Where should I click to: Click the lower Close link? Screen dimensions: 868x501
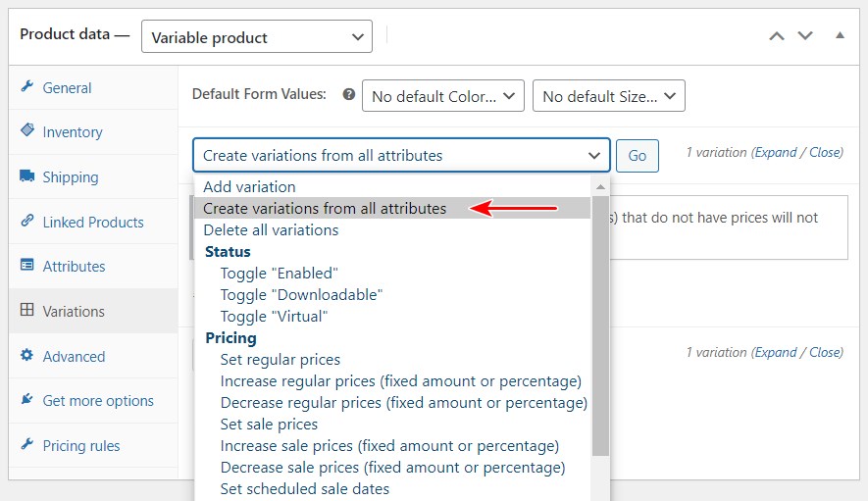pos(825,352)
